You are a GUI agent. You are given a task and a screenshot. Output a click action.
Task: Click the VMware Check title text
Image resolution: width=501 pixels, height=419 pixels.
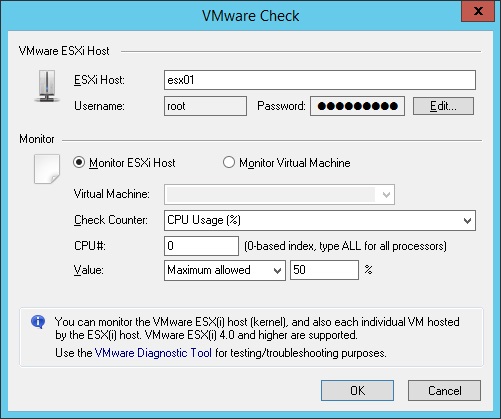250,16
